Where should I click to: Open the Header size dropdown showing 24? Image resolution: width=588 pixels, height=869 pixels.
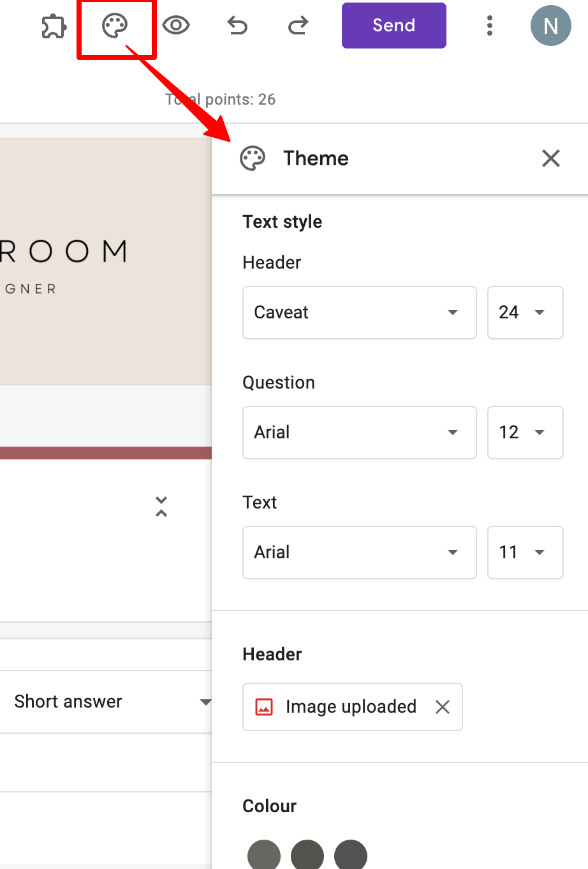[x=525, y=313]
